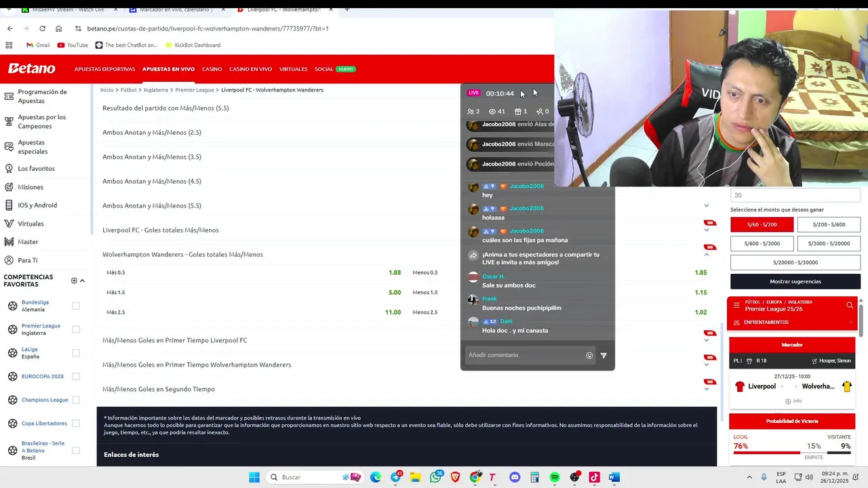
Task: Click the Master sidebar icon
Action: [x=9, y=242]
